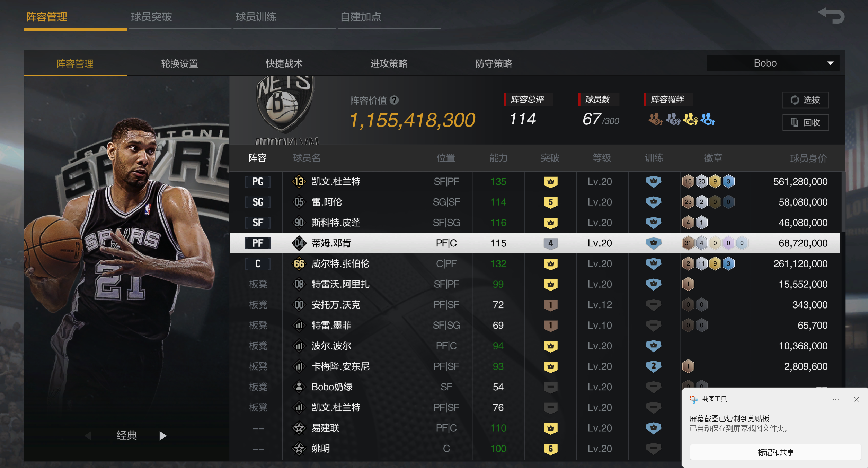
Task: Click the blue lineup bond icon
Action: 708,119
